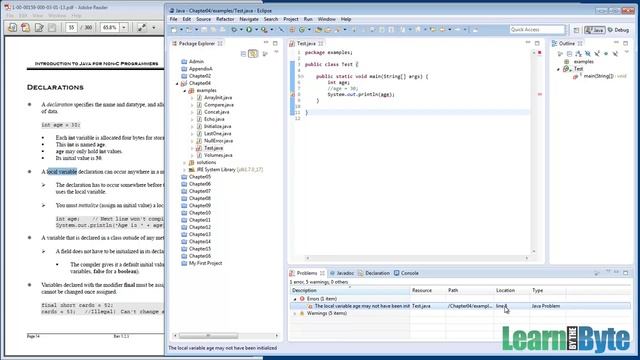The image size is (640, 360).
Task: Open the Run menu in Eclipse
Action: pyautogui.click(x=308, y=19)
